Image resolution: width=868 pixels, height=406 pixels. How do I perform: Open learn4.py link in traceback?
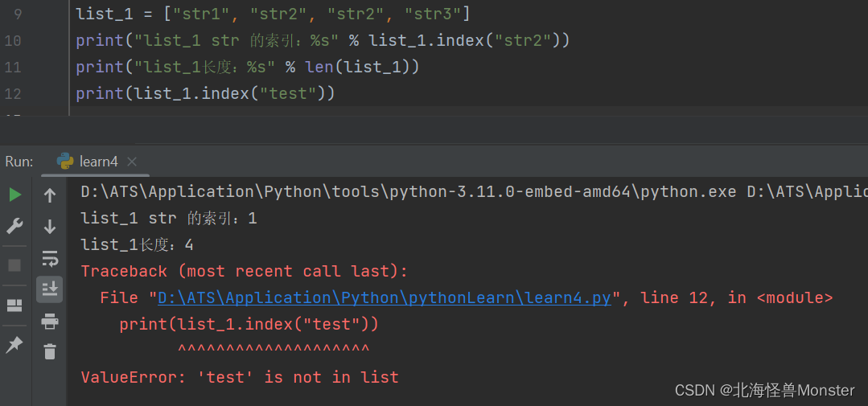(385, 297)
